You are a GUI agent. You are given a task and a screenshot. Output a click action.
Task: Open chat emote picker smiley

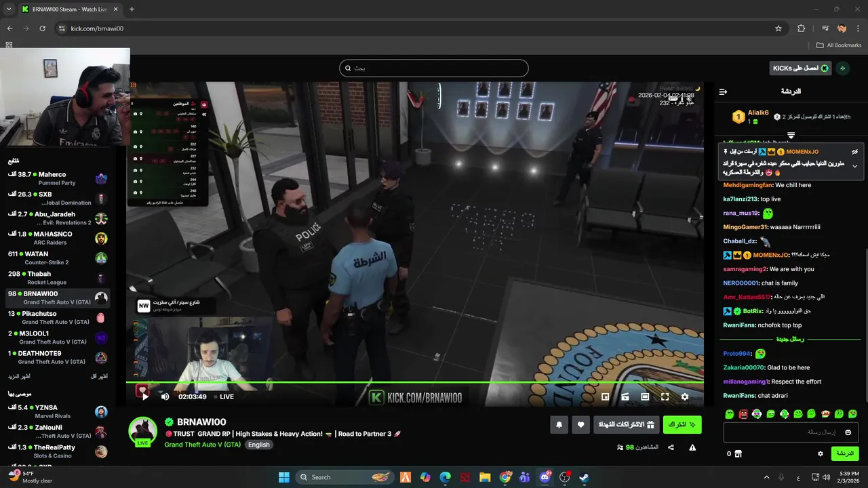tap(848, 432)
